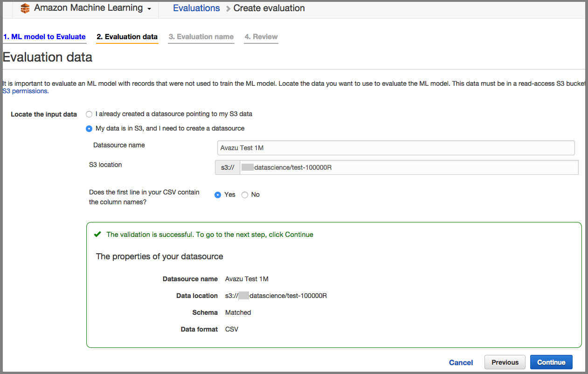Click the 'Avazu Test 1M' property value

click(x=247, y=279)
